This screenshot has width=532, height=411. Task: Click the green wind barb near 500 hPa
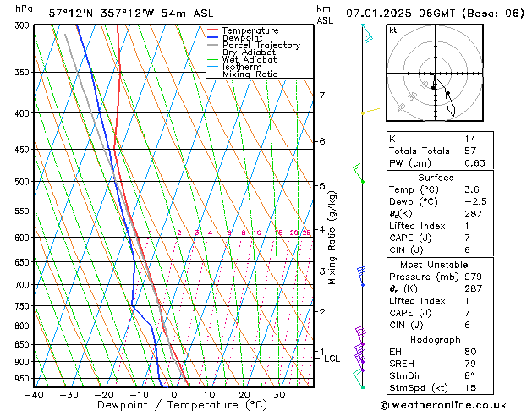pyautogui.click(x=358, y=173)
